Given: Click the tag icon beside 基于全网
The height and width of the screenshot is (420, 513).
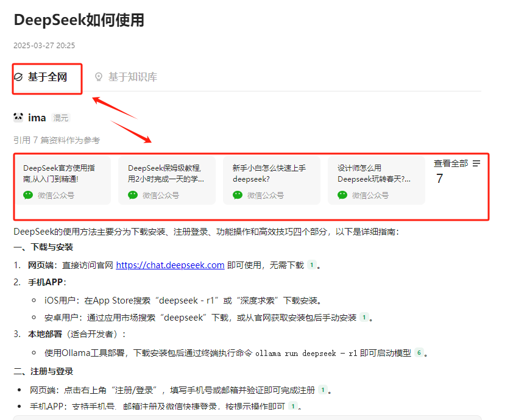Looking at the screenshot, I should (19, 78).
